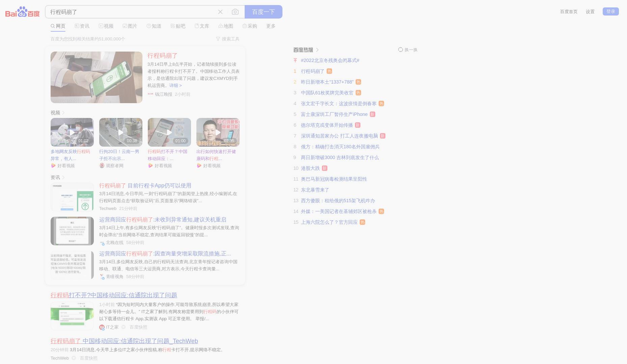Open camera image search icon
This screenshot has height=364, width=627.
coord(235,12)
